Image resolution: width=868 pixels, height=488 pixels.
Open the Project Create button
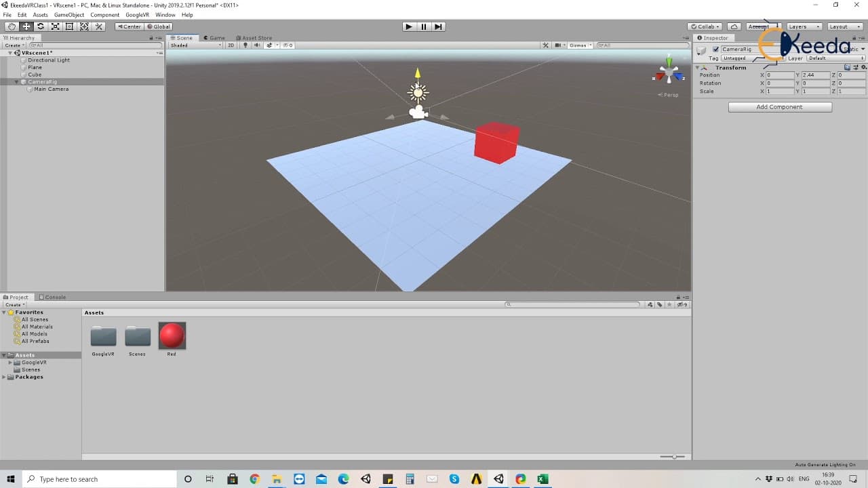click(14, 305)
